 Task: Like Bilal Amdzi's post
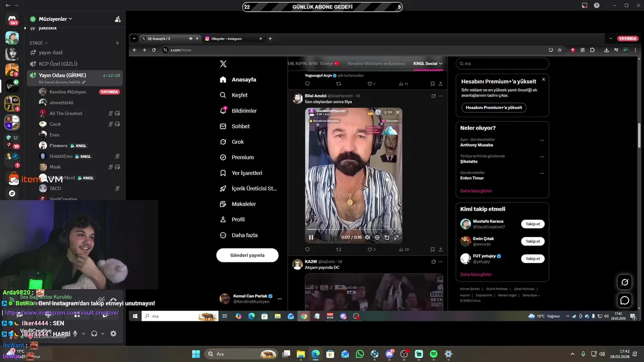[371, 249]
